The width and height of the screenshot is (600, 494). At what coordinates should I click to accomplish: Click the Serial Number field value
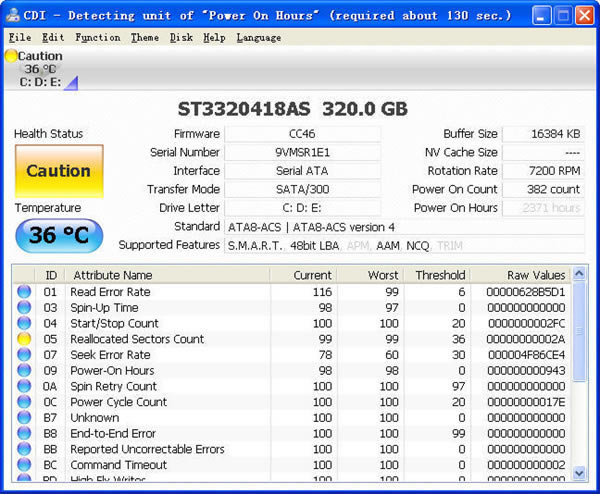click(302, 152)
